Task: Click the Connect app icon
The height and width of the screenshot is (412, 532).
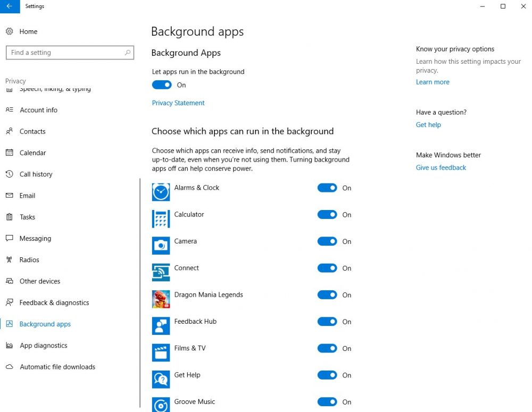Action: click(x=161, y=272)
